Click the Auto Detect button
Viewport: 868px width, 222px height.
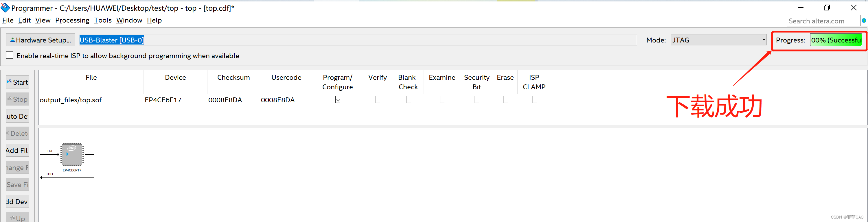tap(18, 116)
